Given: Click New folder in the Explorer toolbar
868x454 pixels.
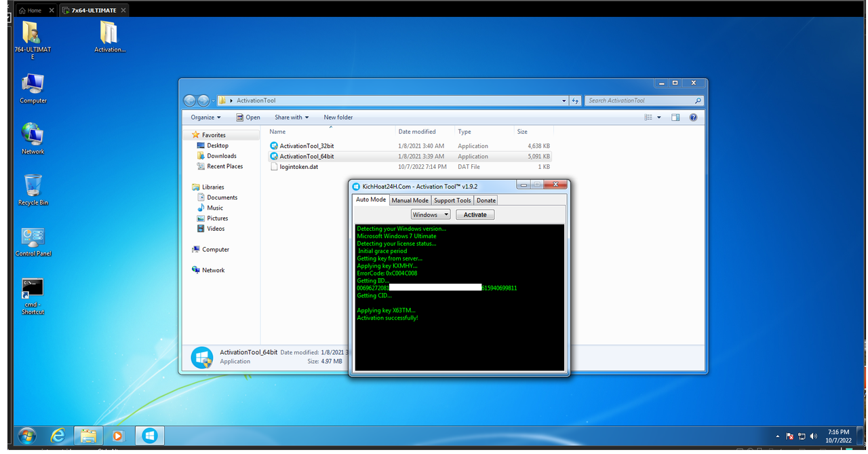Looking at the screenshot, I should tap(338, 117).
